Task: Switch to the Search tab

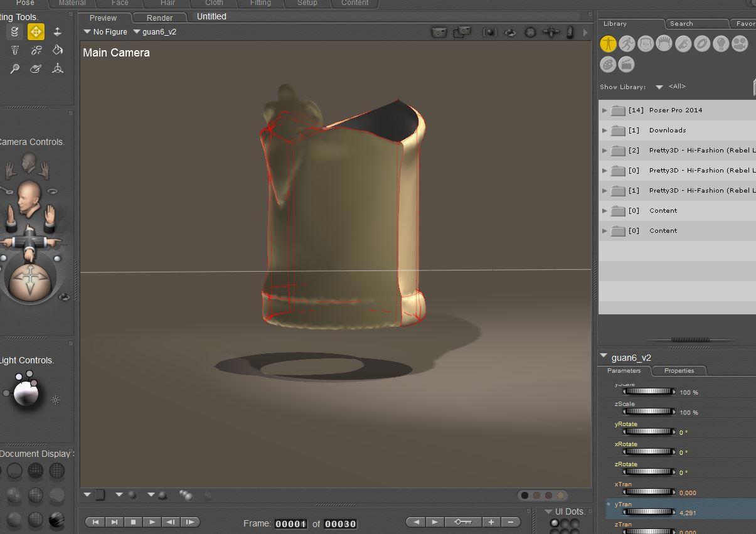Action: tap(681, 24)
